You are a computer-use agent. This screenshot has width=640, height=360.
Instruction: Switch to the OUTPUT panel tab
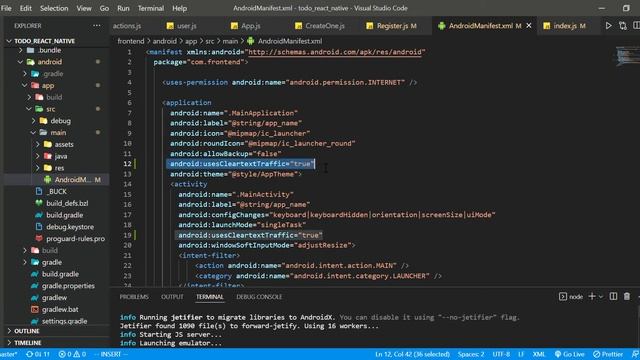172,297
